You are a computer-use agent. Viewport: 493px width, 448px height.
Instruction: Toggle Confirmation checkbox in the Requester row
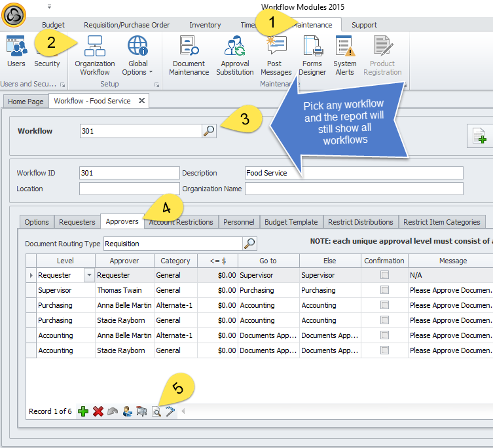(x=384, y=275)
